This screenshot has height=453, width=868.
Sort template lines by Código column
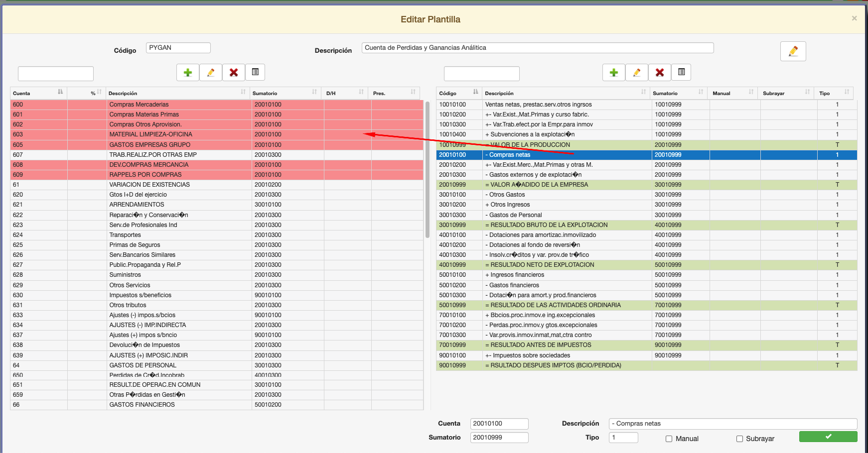point(458,93)
